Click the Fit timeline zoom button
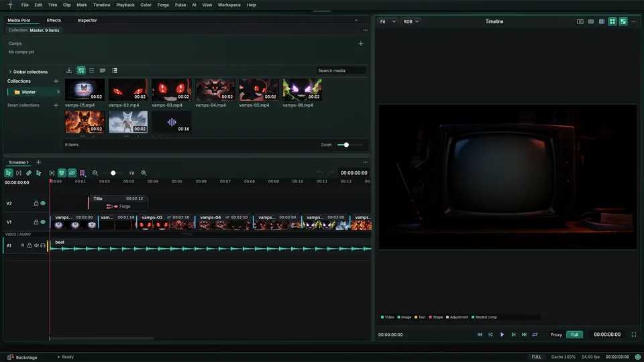This screenshot has width=644, height=362. click(132, 173)
